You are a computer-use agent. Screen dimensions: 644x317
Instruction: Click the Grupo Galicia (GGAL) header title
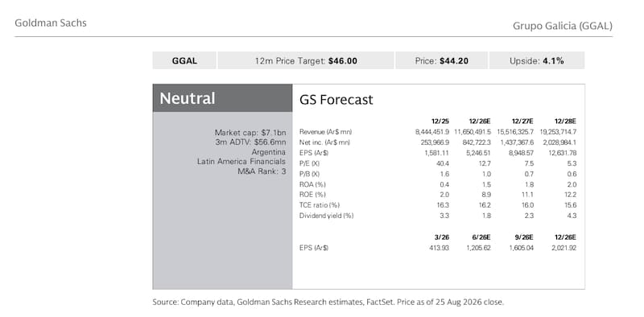(562, 26)
